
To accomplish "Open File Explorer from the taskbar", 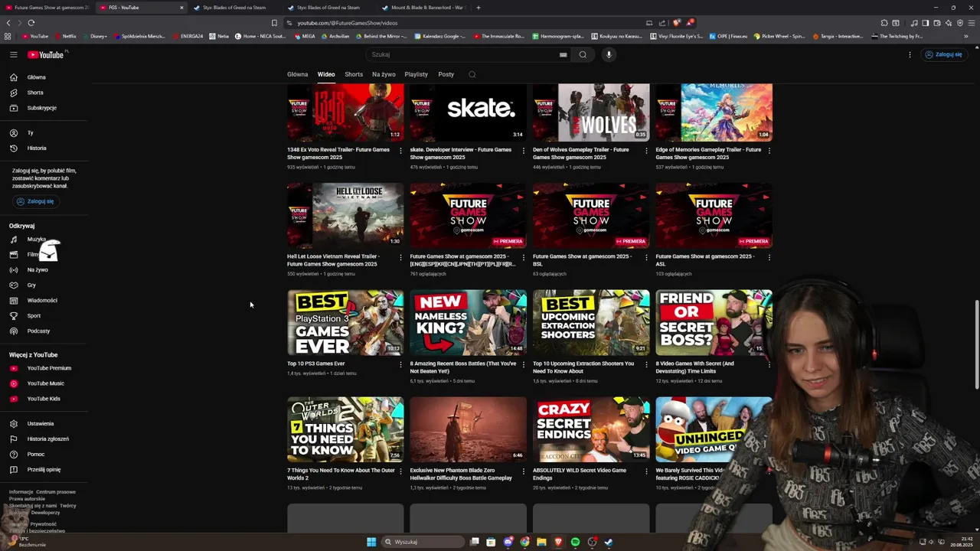I will 541,542.
